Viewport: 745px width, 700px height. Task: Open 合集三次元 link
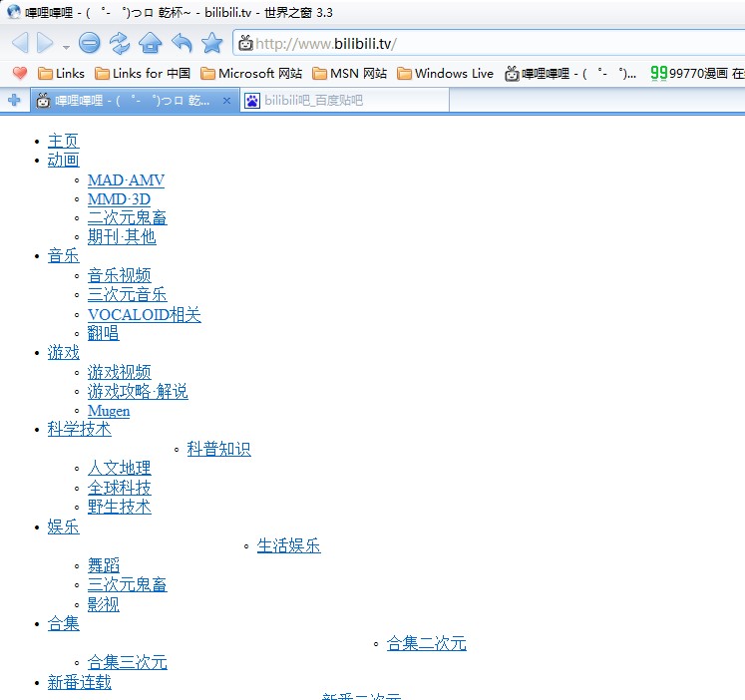coord(128,662)
